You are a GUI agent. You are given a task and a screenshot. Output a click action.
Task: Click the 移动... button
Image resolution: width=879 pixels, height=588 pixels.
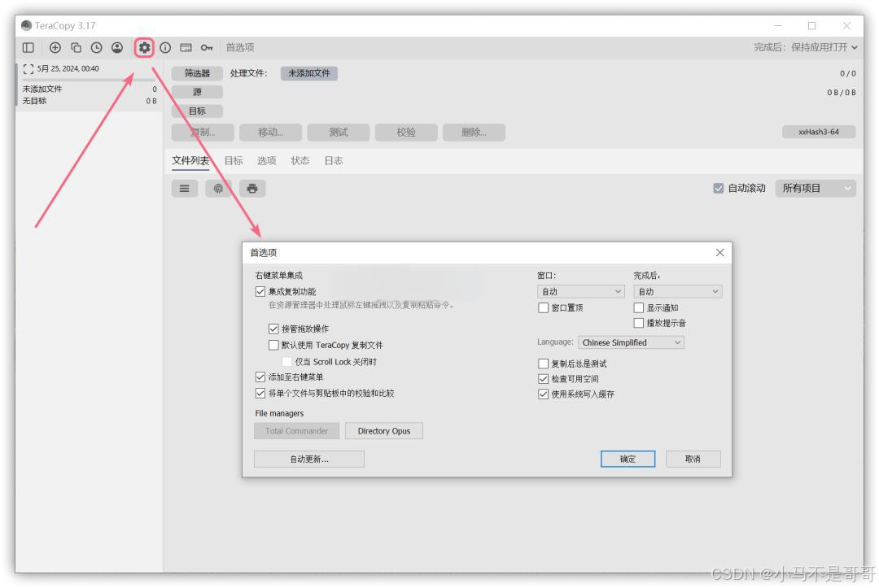[271, 133]
